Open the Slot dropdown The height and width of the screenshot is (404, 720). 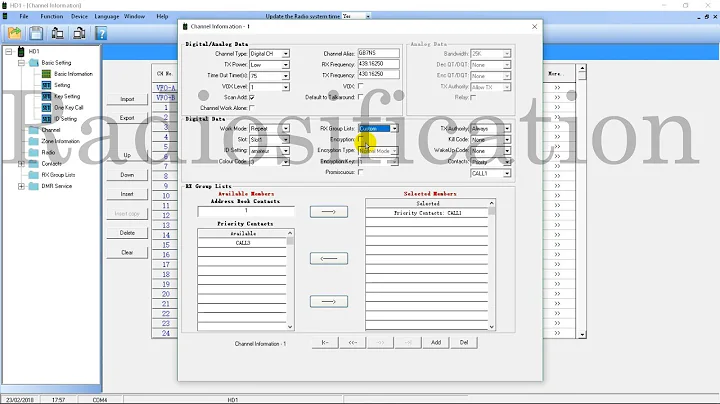coord(286,140)
